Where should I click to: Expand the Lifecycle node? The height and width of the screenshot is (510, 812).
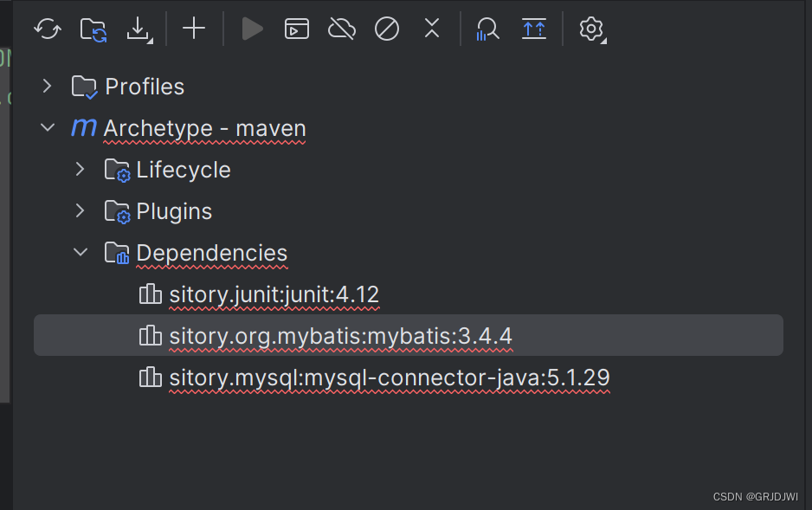click(x=80, y=169)
